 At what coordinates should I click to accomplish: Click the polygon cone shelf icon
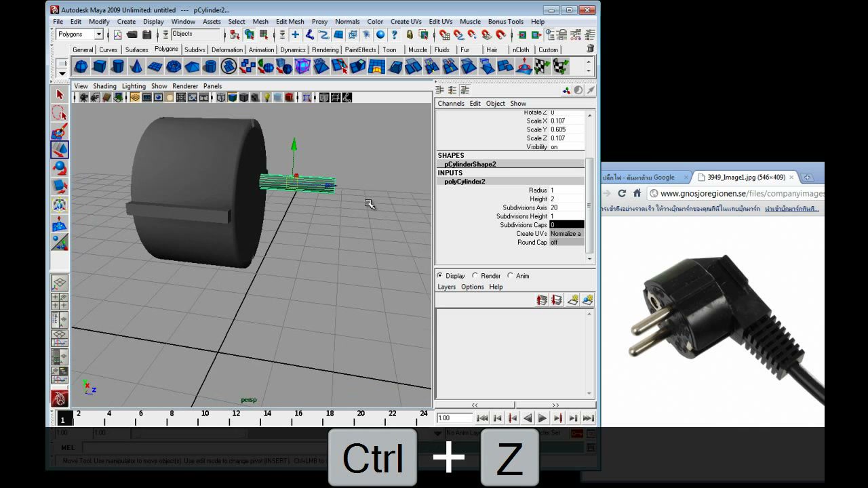[136, 66]
